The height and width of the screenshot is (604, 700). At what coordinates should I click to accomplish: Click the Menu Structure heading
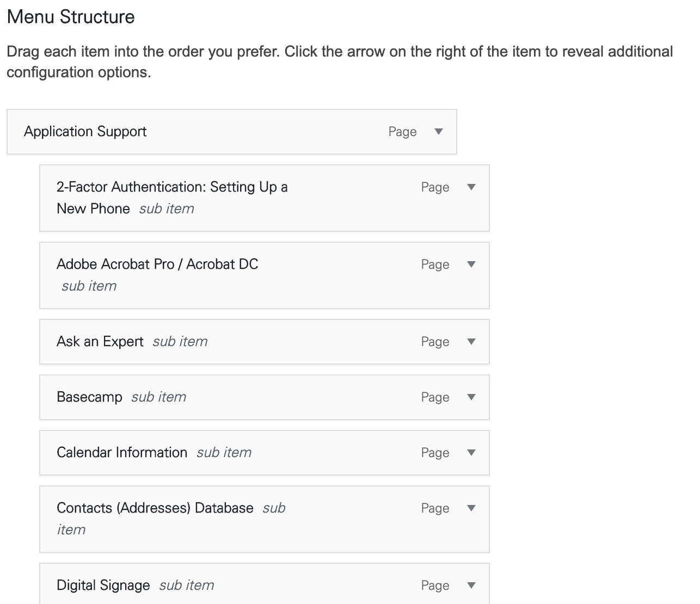pos(70,16)
